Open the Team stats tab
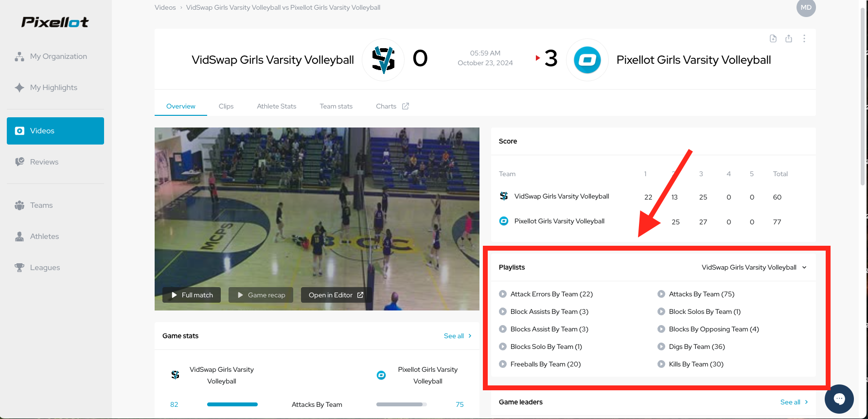Viewport: 868px width, 419px height. pos(336,106)
